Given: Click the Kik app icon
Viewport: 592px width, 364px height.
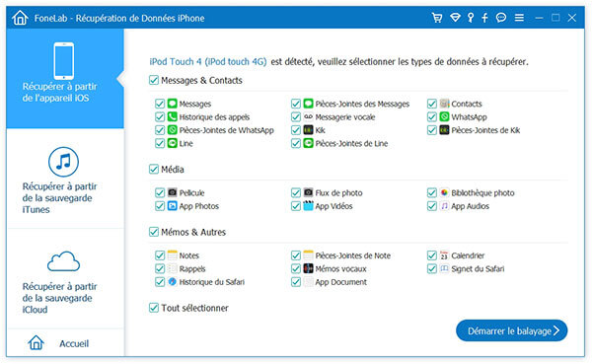Looking at the screenshot, I should point(309,130).
